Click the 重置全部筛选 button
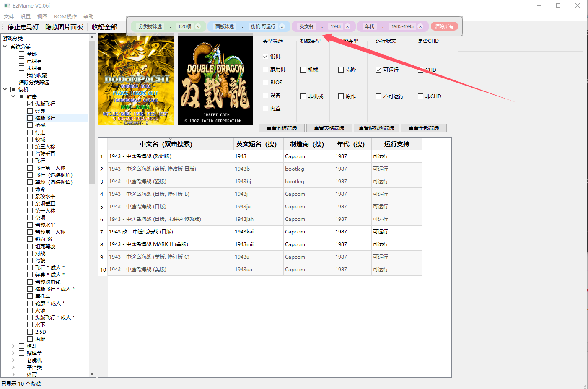Image resolution: width=588 pixels, height=389 pixels. point(424,128)
